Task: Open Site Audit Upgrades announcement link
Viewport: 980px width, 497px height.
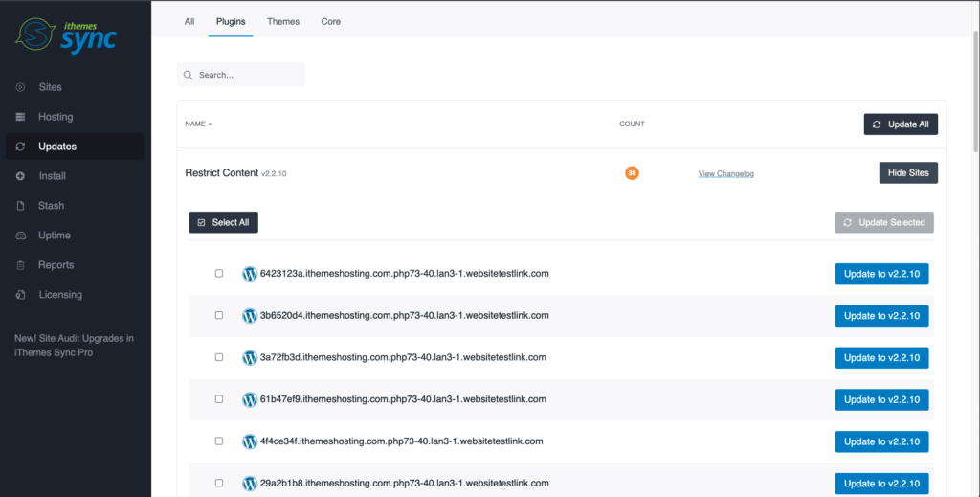Action: [x=75, y=346]
